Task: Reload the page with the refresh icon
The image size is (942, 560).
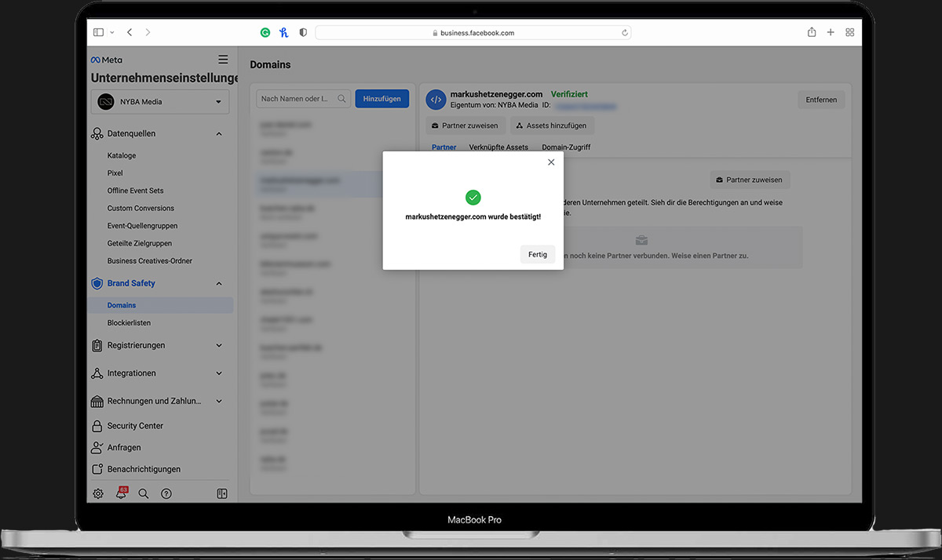Action: pyautogui.click(x=625, y=33)
